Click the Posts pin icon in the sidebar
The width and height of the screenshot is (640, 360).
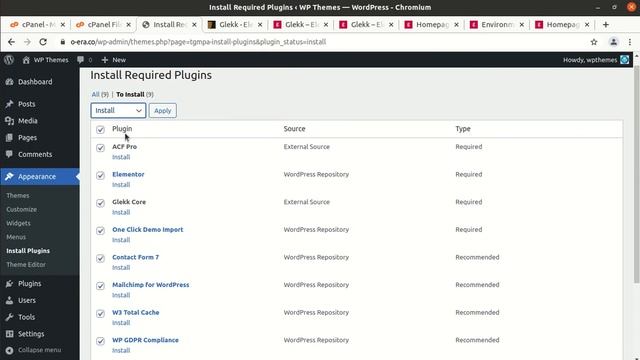click(9, 104)
